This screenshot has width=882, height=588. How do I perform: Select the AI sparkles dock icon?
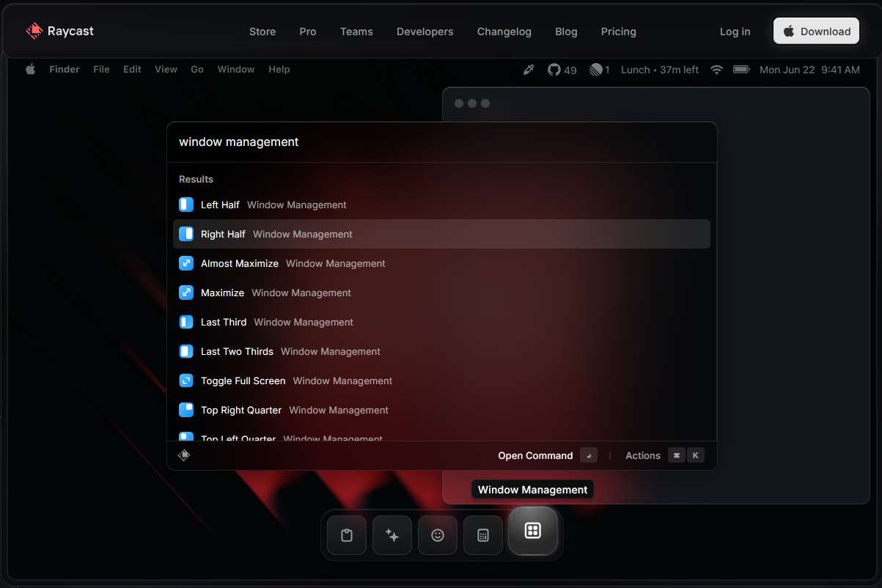392,535
